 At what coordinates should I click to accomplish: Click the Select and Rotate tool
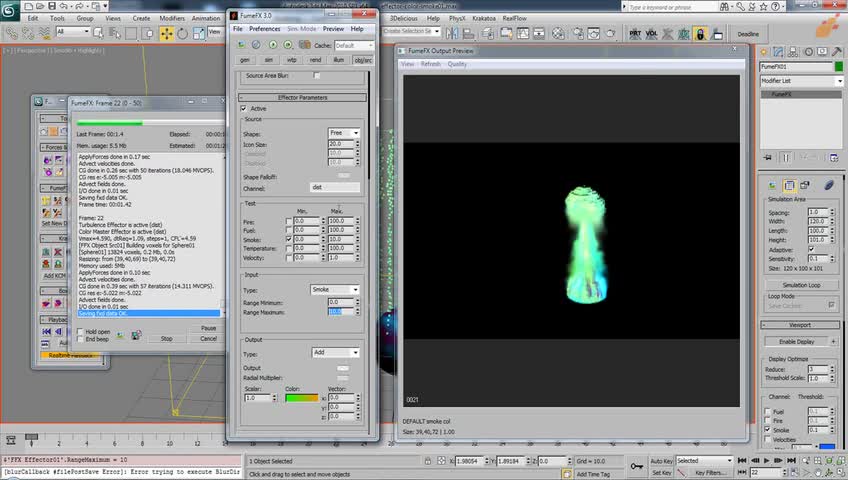click(183, 34)
